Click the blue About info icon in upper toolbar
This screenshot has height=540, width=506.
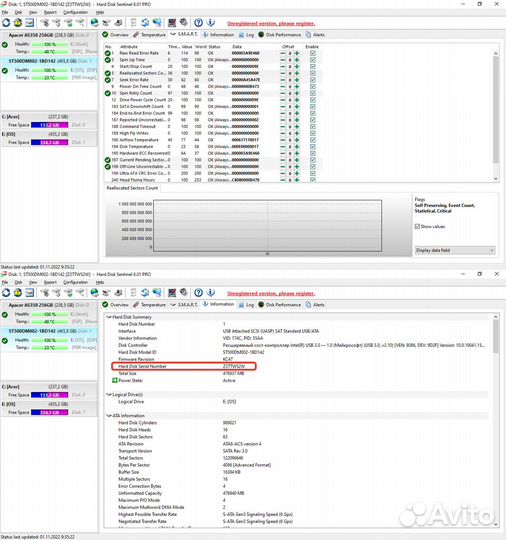point(210,23)
